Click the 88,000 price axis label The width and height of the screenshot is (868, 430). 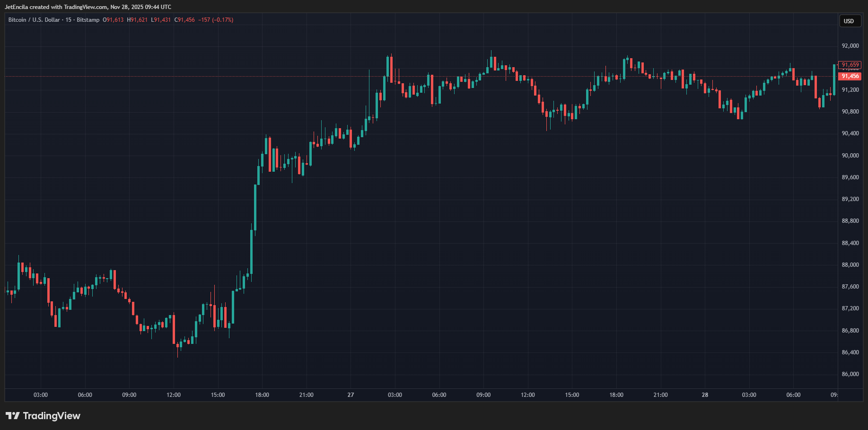click(850, 265)
